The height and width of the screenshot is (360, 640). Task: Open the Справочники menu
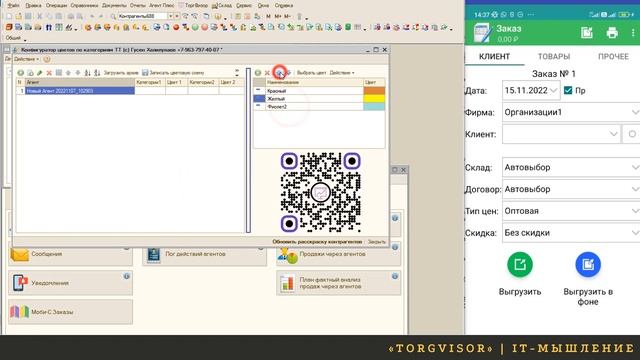point(84,5)
